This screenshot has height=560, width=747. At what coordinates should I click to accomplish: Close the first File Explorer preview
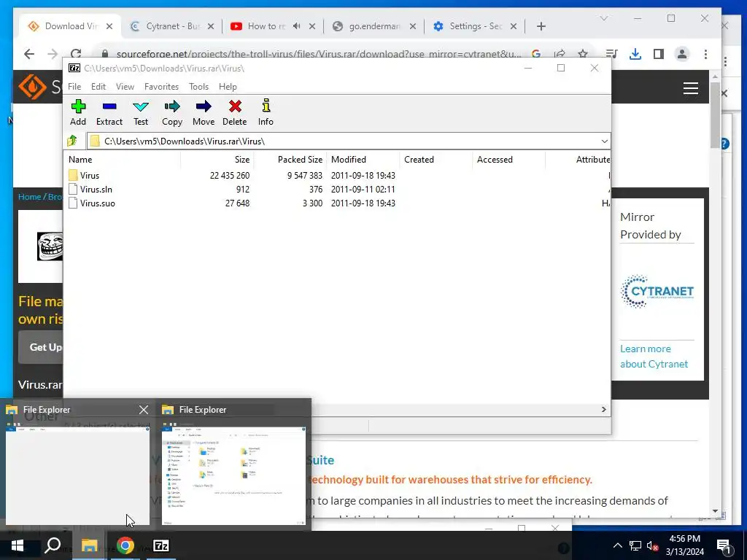pyautogui.click(x=144, y=410)
